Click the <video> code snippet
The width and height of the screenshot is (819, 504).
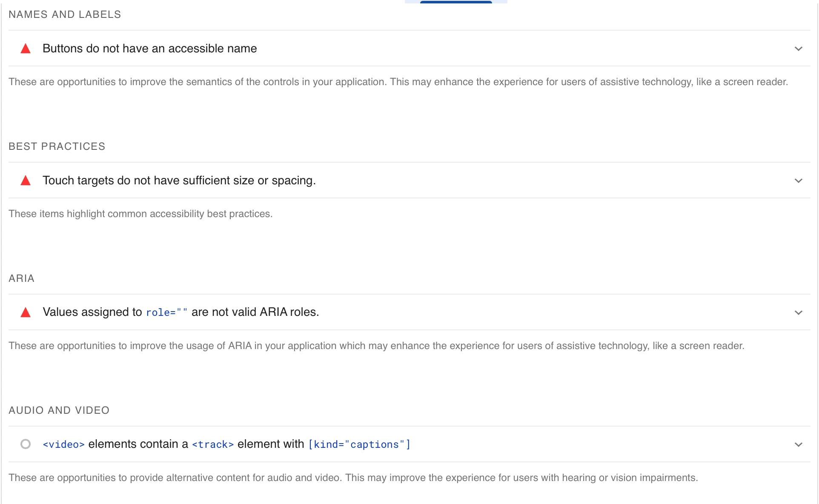click(63, 444)
